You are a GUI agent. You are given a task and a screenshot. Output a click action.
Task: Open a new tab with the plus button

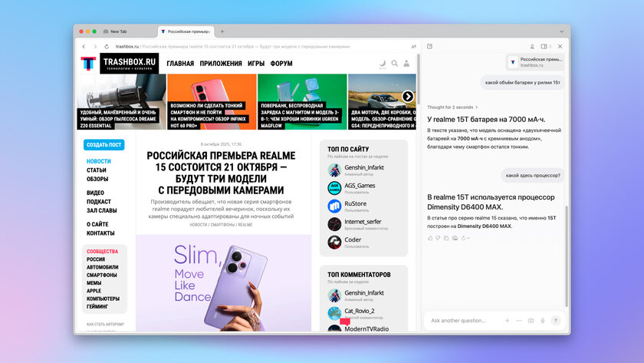click(x=222, y=31)
